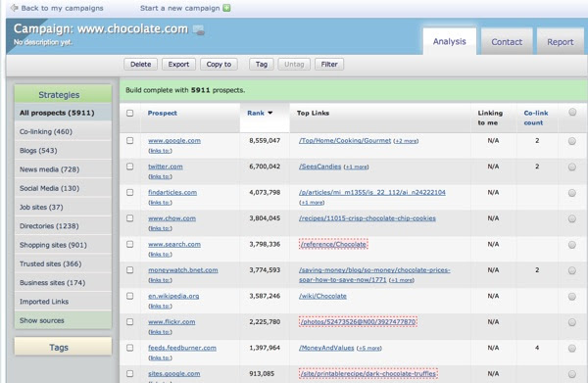Click the 'Copy to' button
Viewport: 588px width, 383px height.
(x=219, y=64)
